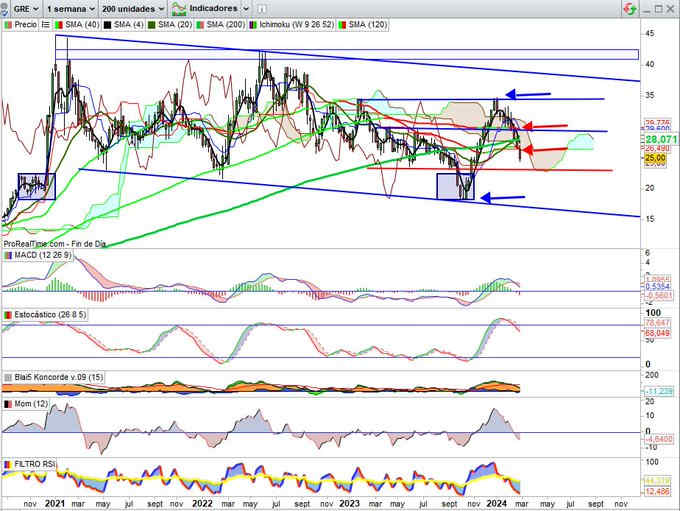Viewport: 680px width, 511px height.
Task: Click the SMA (120) legend label
Action: tap(367, 23)
